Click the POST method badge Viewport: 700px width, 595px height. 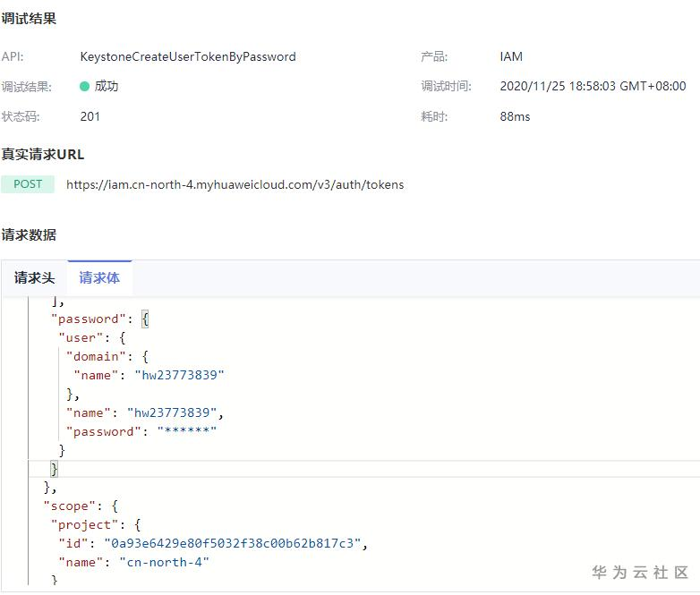28,184
